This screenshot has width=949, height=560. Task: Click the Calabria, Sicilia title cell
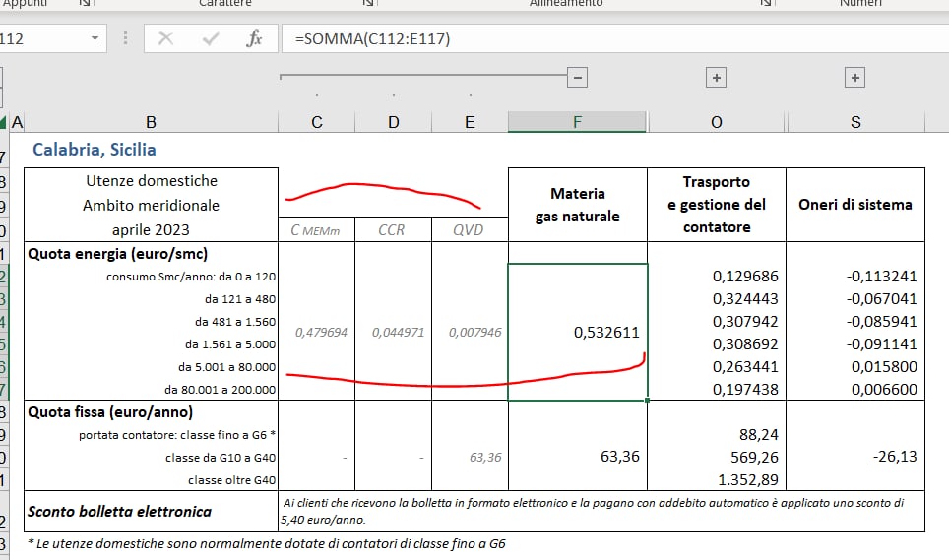tap(95, 151)
